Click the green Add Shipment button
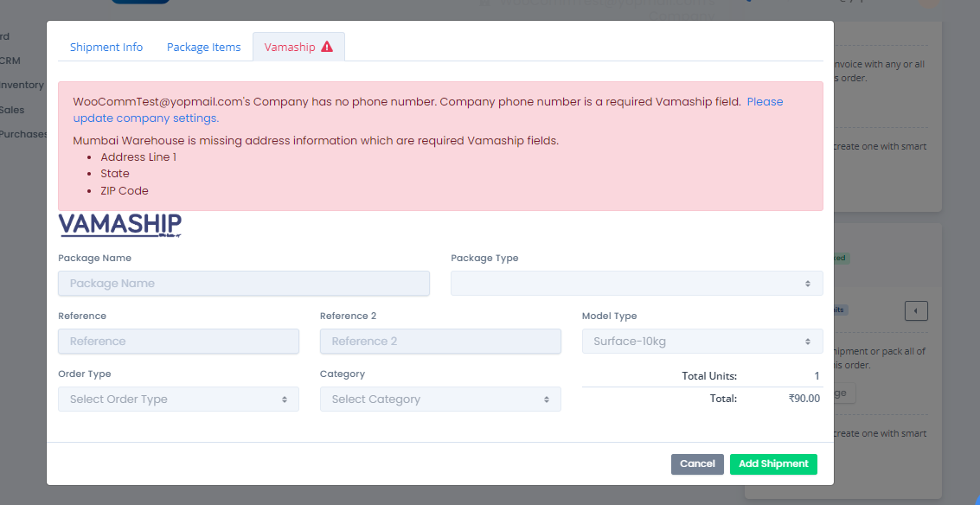The height and width of the screenshot is (505, 980). click(x=774, y=463)
